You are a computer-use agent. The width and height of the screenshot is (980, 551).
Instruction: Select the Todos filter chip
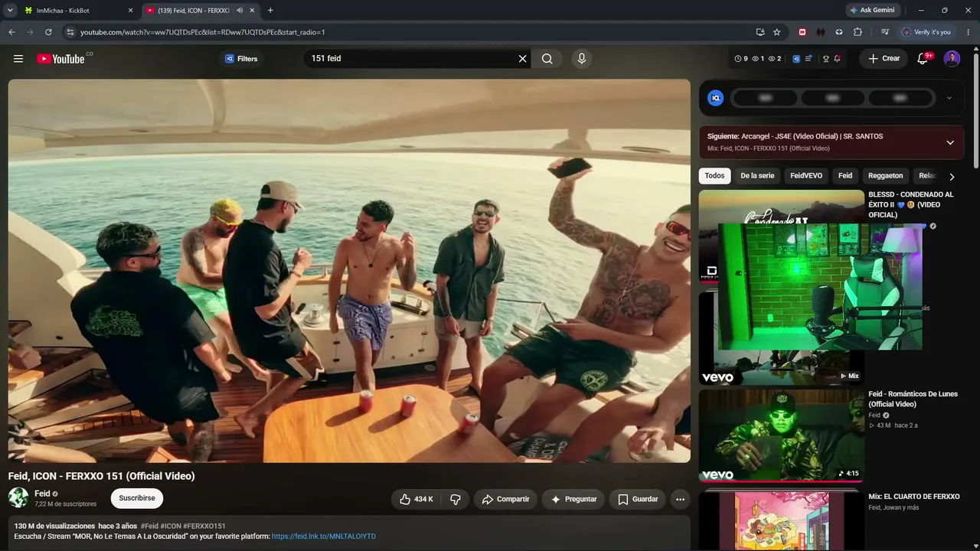click(x=714, y=176)
